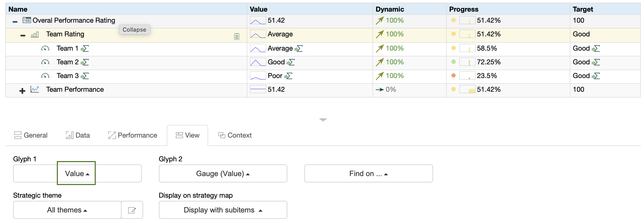Open the All themes selector
The image size is (644, 223).
pyautogui.click(x=67, y=210)
